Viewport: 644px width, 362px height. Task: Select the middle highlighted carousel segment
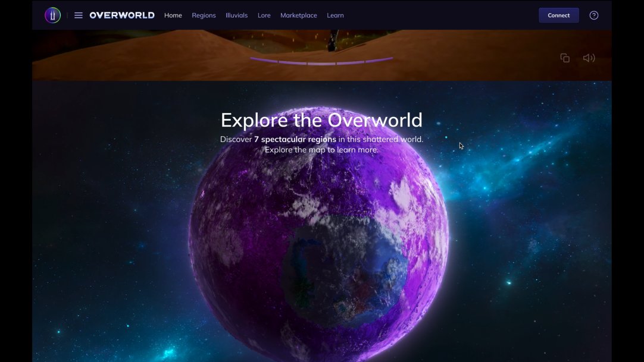coord(321,64)
